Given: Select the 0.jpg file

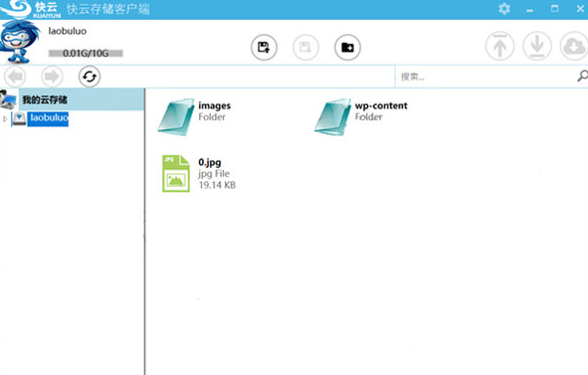Looking at the screenshot, I should 199,173.
